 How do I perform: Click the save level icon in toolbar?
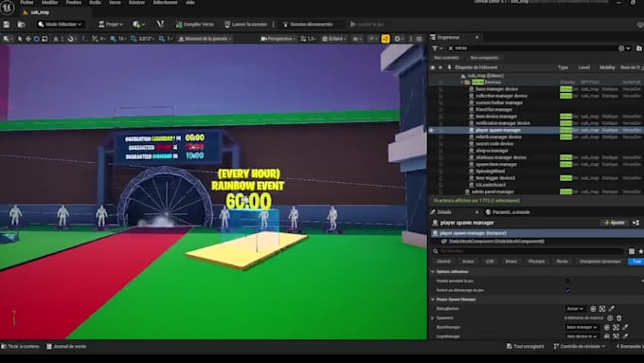pyautogui.click(x=7, y=25)
